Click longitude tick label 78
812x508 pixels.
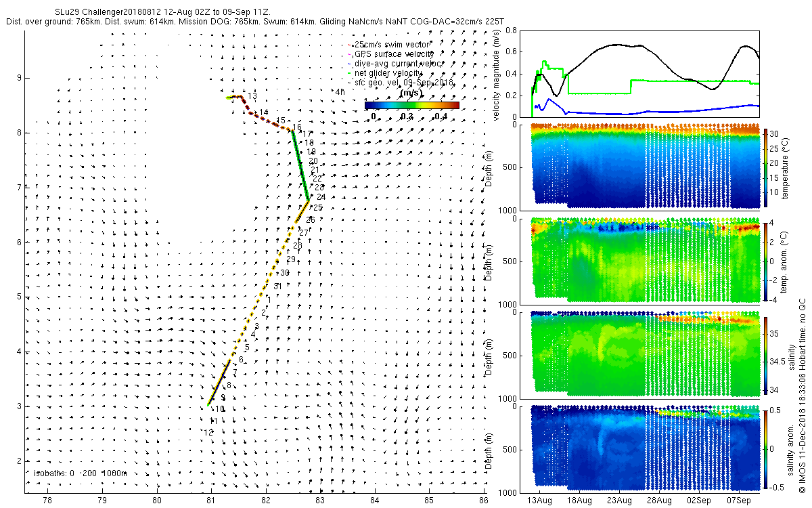[x=47, y=500]
